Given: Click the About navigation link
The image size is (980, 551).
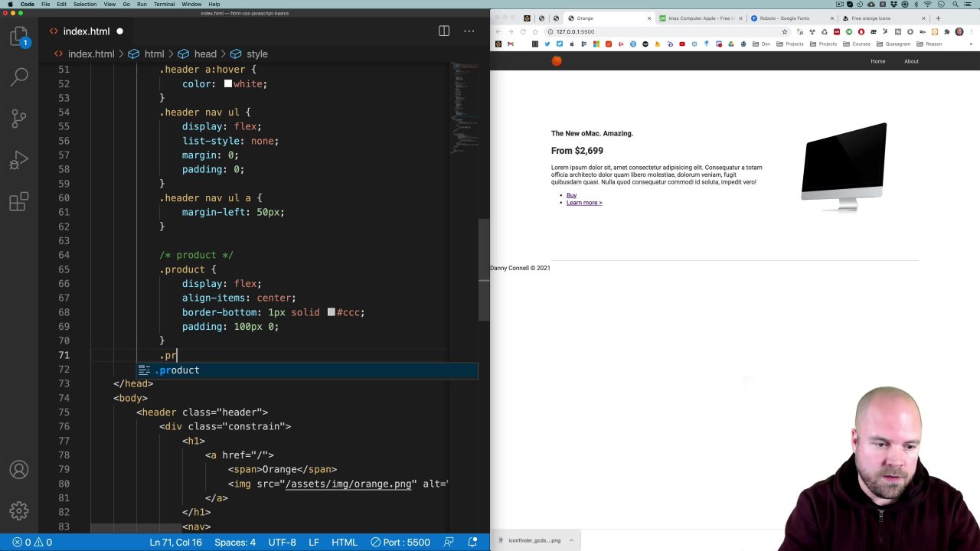Looking at the screenshot, I should tap(911, 61).
